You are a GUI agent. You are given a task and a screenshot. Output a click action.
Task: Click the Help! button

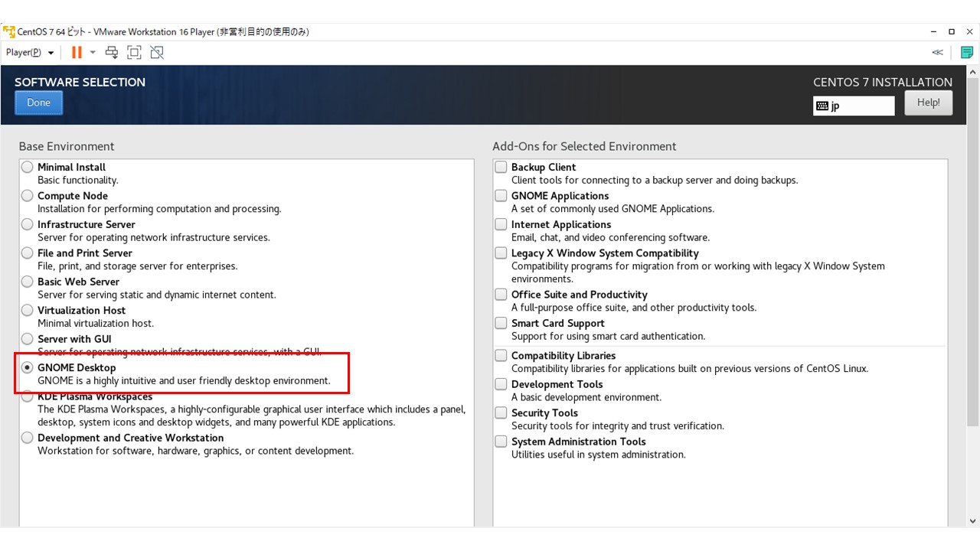(x=928, y=103)
